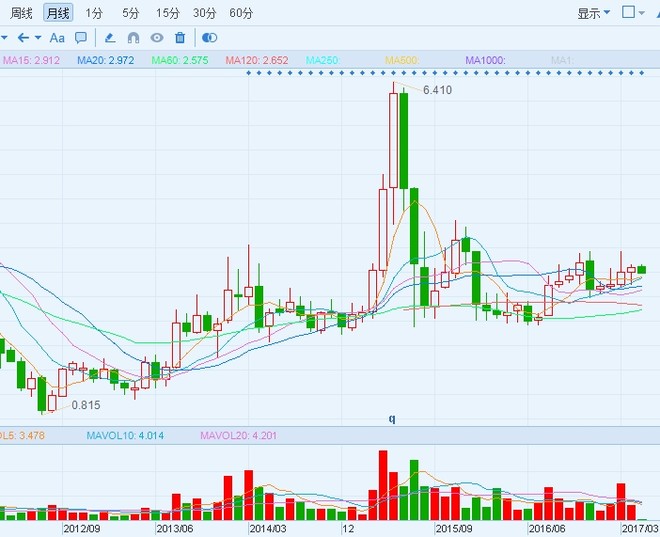This screenshot has width=660, height=537.
Task: Open the 显示 display dropdown
Action: [593, 13]
